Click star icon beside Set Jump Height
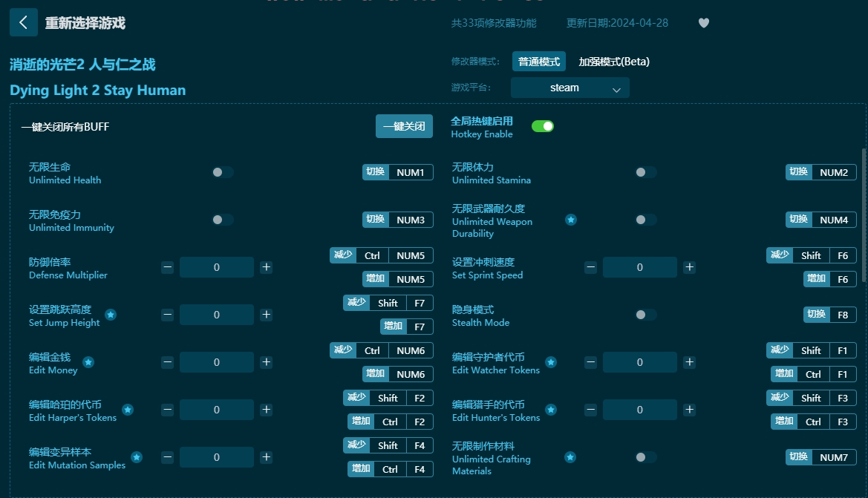Viewport: 868px width, 498px height. pos(111,315)
